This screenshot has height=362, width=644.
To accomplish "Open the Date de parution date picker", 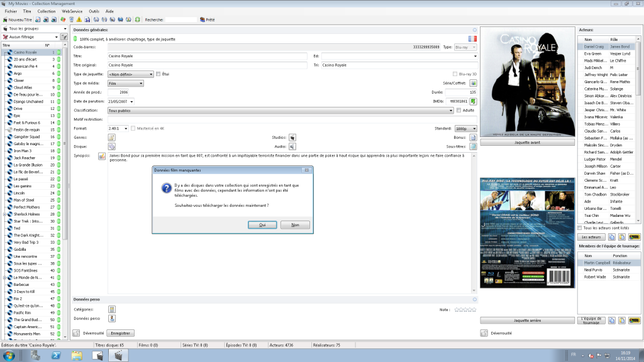I will (x=131, y=102).
